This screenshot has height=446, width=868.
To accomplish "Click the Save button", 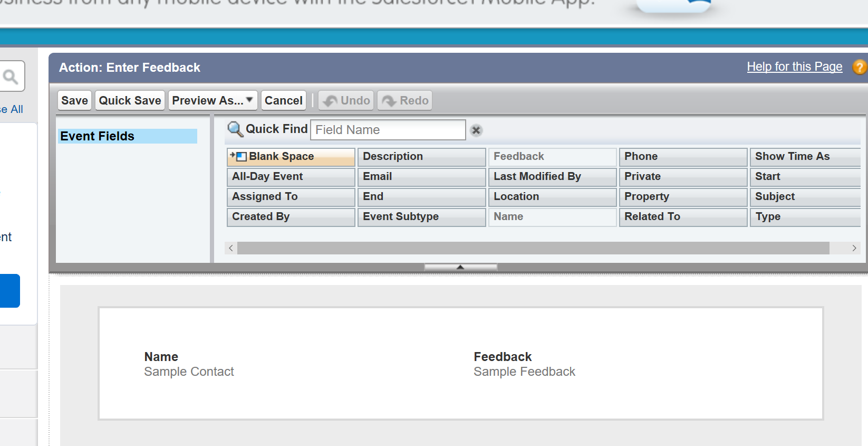I will (75, 100).
